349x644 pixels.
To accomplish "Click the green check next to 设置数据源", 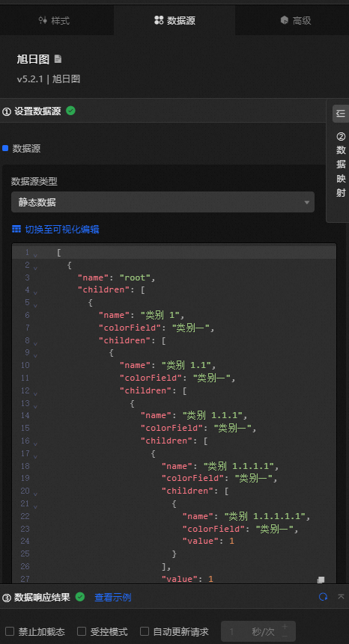I will pyautogui.click(x=70, y=111).
